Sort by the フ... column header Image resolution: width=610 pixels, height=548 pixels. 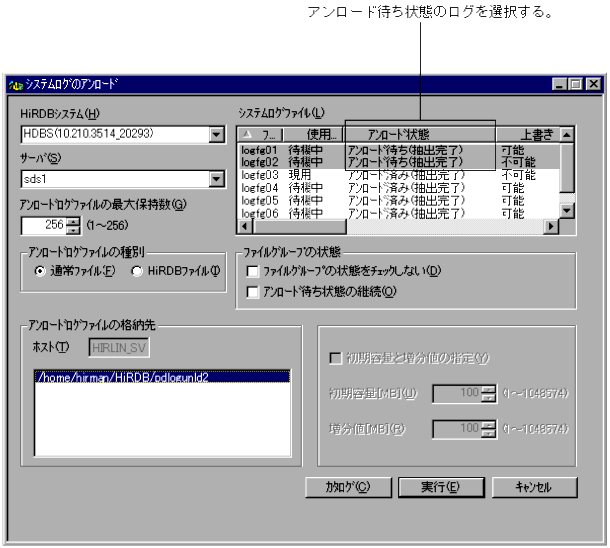[x=260, y=135]
